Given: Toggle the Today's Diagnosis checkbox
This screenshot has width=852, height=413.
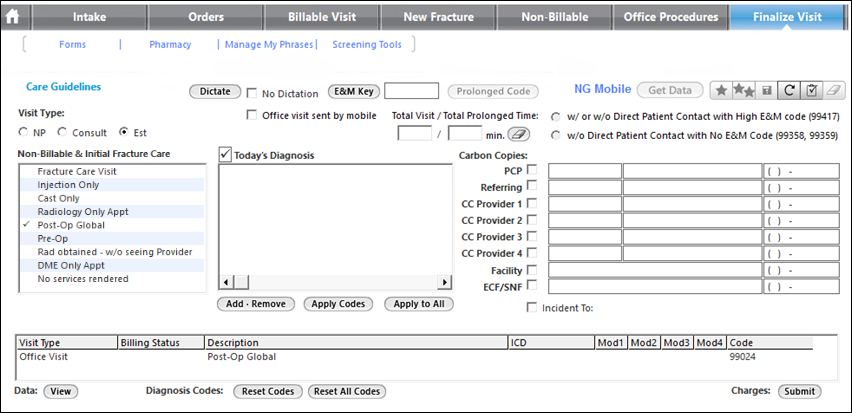Looking at the screenshot, I should pyautogui.click(x=225, y=155).
